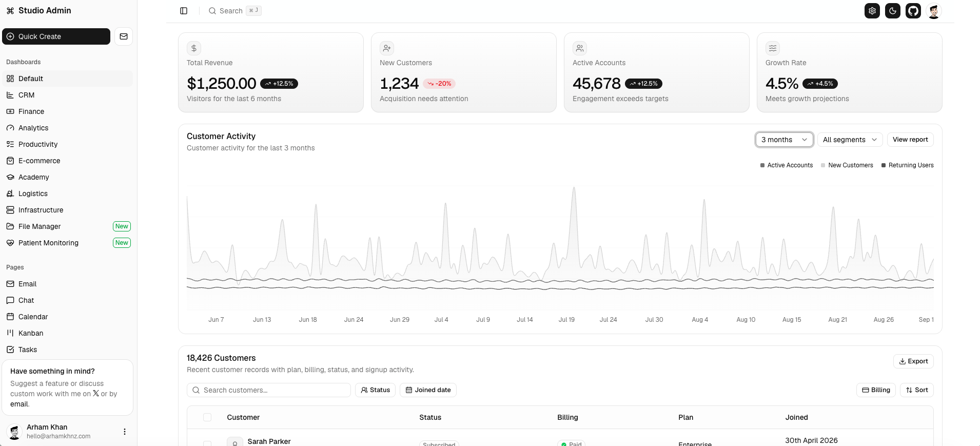Open the Kanban page
The image size is (980, 446).
pyautogui.click(x=67, y=333)
